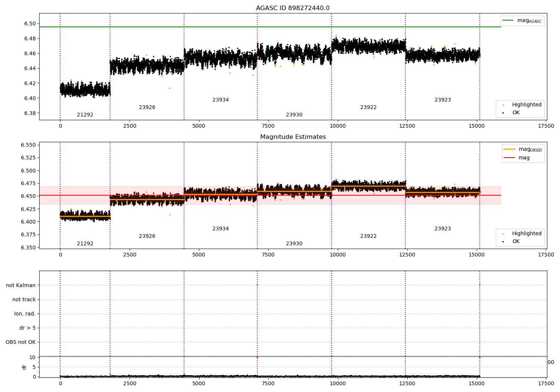Click the 6.550 y-axis tick label
Screen dimensions: 560x392
[x=28, y=145]
